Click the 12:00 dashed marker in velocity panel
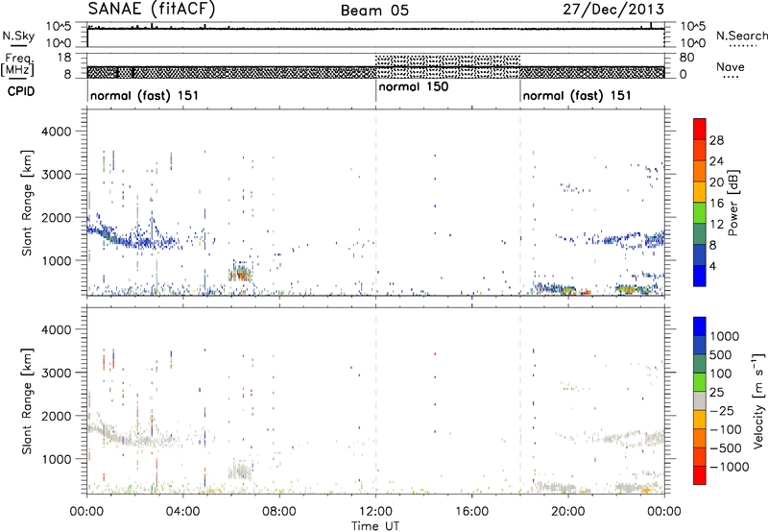Image resolution: width=768 pixels, height=532 pixels. tap(375, 400)
